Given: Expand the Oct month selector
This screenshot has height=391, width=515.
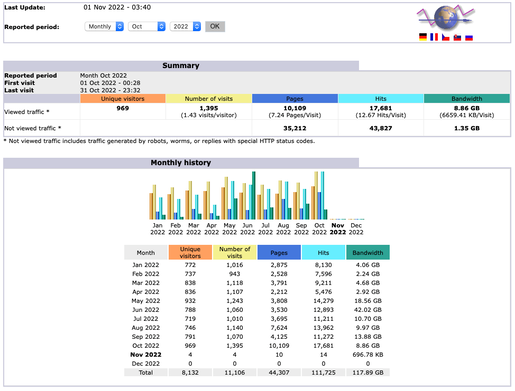Looking at the screenshot, I should coord(147,26).
